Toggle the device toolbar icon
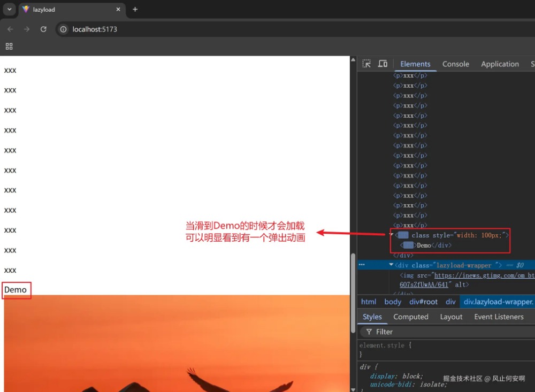 (383, 64)
